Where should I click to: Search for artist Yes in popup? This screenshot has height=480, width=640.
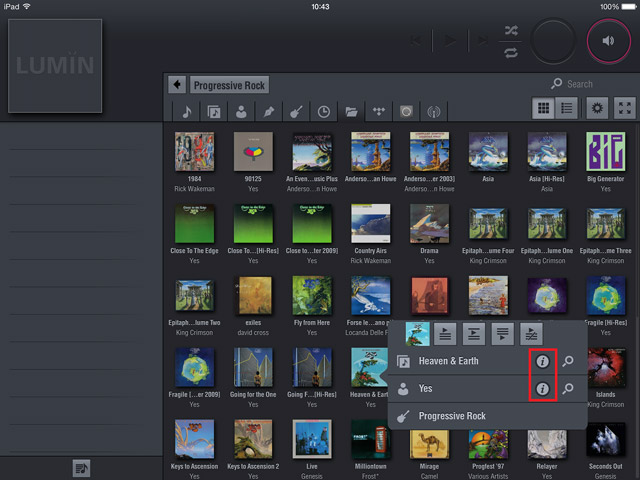click(568, 389)
